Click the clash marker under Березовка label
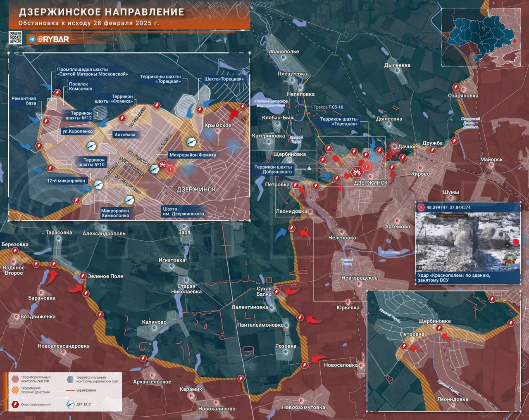This screenshot has width=529, height=420. (15, 251)
